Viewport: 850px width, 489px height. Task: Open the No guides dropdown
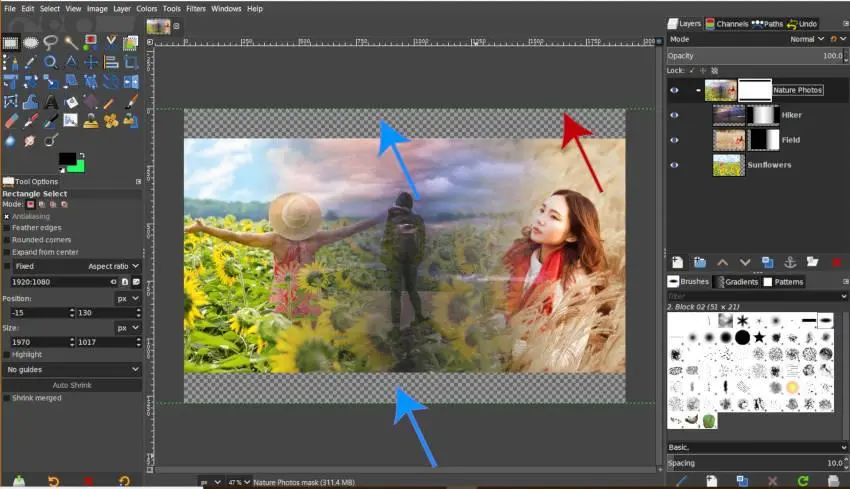pos(72,370)
